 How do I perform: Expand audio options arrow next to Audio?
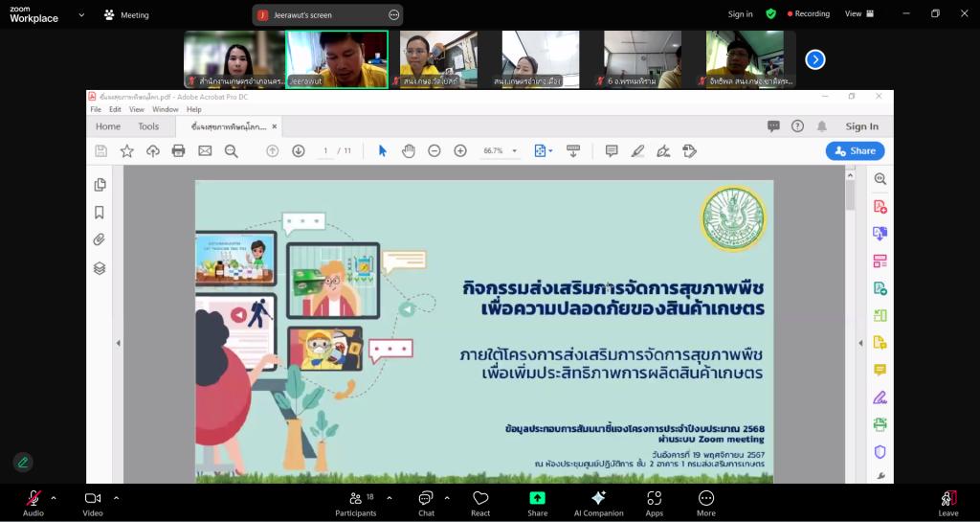coord(54,498)
